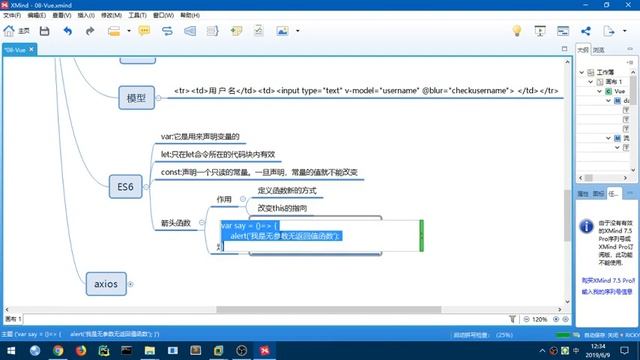Insert a new topic with the topic icon
Image resolution: width=640 pixels, height=360 pixels.
tap(114, 31)
